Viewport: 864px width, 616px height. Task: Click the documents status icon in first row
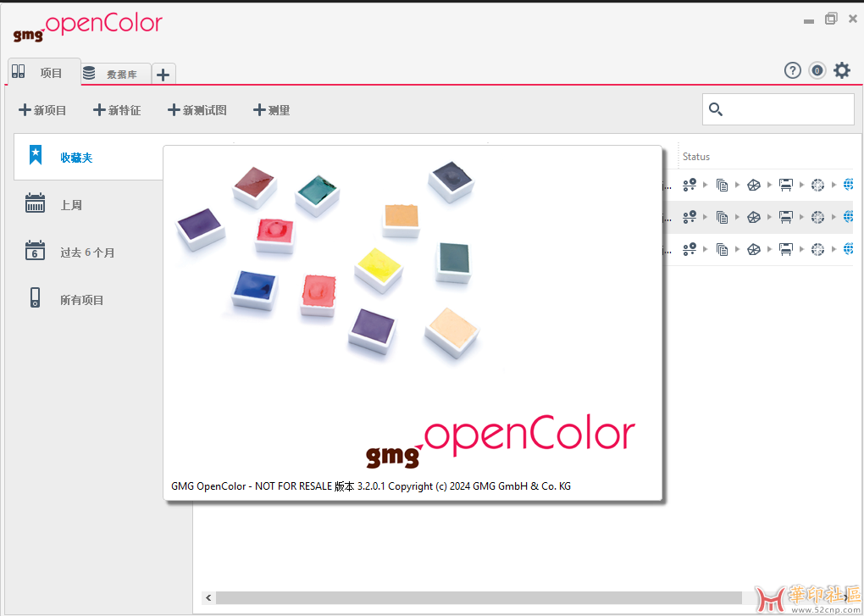pos(722,185)
